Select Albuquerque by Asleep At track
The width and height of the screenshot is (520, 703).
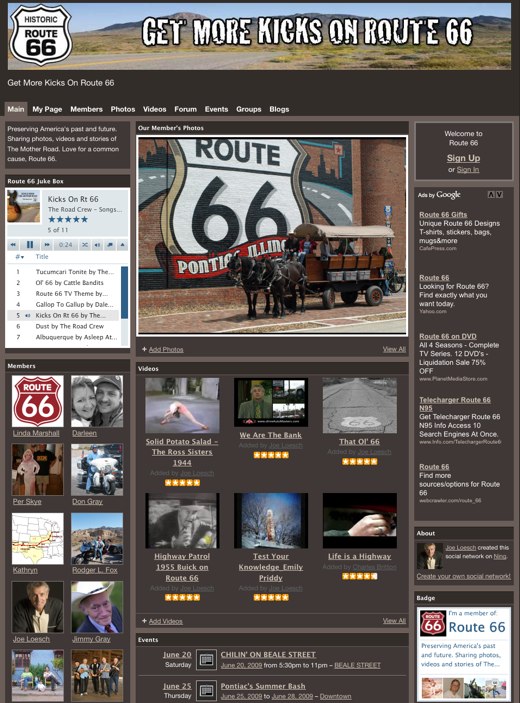[x=63, y=337]
